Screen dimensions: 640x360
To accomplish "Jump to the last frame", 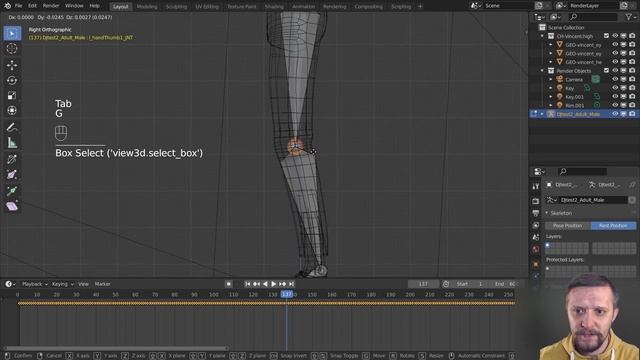I will click(291, 284).
